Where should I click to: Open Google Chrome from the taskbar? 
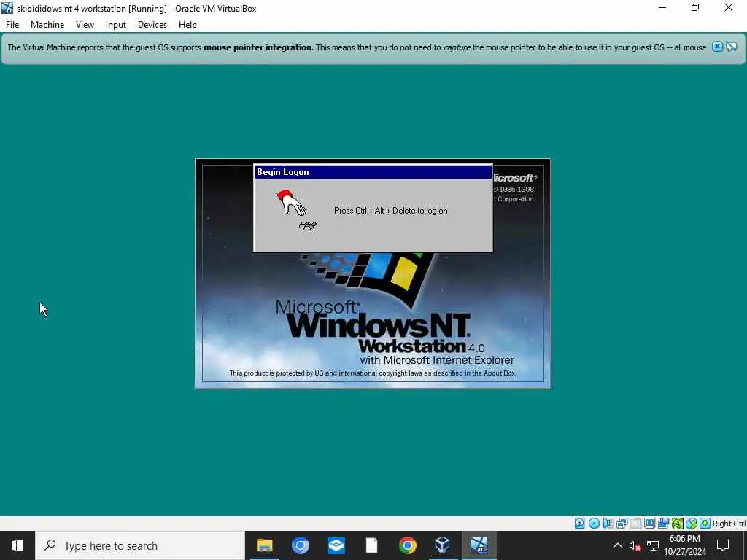(407, 545)
